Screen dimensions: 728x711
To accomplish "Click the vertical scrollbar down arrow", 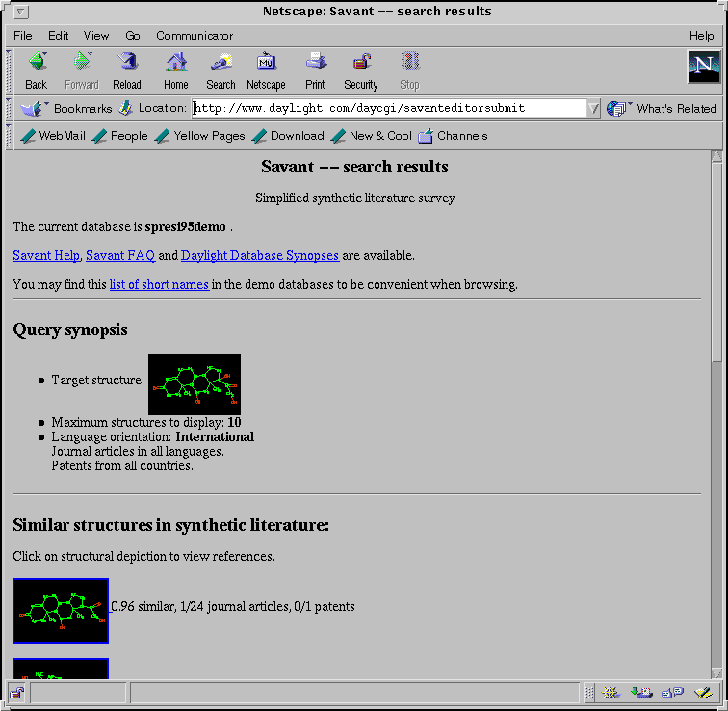I will (716, 671).
